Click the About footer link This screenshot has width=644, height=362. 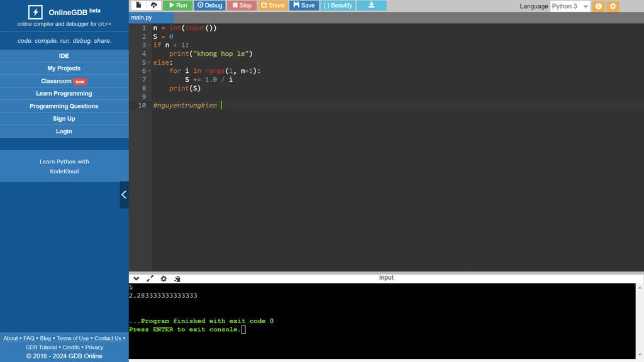pyautogui.click(x=11, y=338)
